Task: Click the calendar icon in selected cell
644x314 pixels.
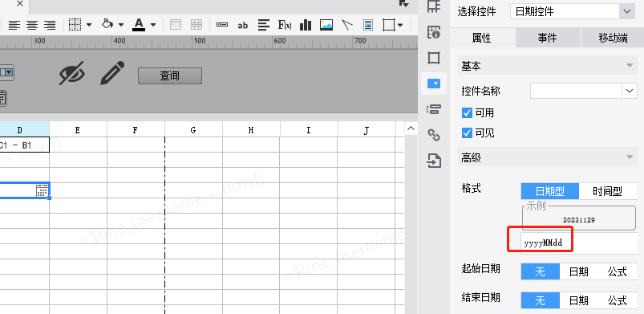Action: pyautogui.click(x=42, y=190)
